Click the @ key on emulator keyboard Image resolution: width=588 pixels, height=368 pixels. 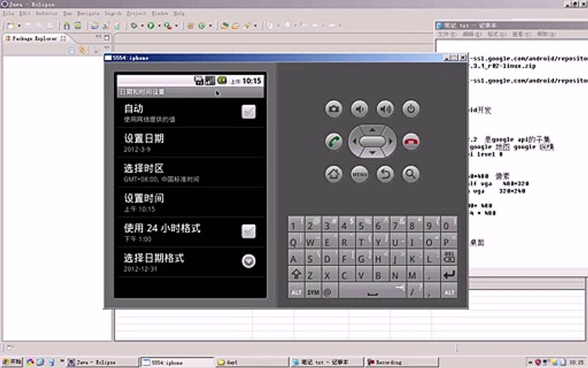point(330,291)
